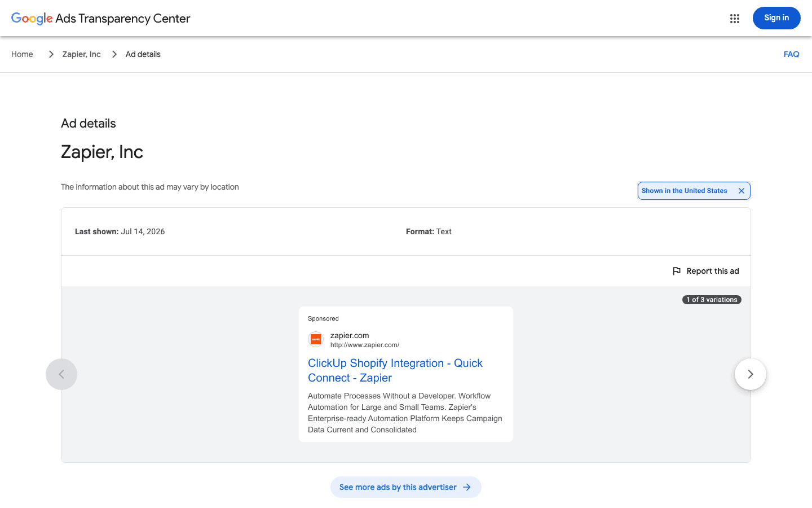Open the ClickUp Shopify Integration ad headline

coord(395,370)
